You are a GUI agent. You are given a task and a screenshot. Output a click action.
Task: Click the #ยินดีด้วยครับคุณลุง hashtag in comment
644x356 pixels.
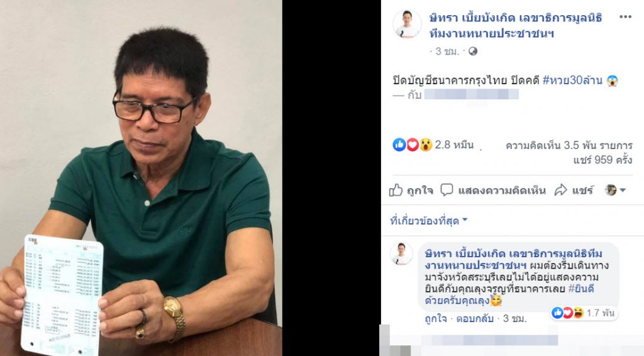509,294
